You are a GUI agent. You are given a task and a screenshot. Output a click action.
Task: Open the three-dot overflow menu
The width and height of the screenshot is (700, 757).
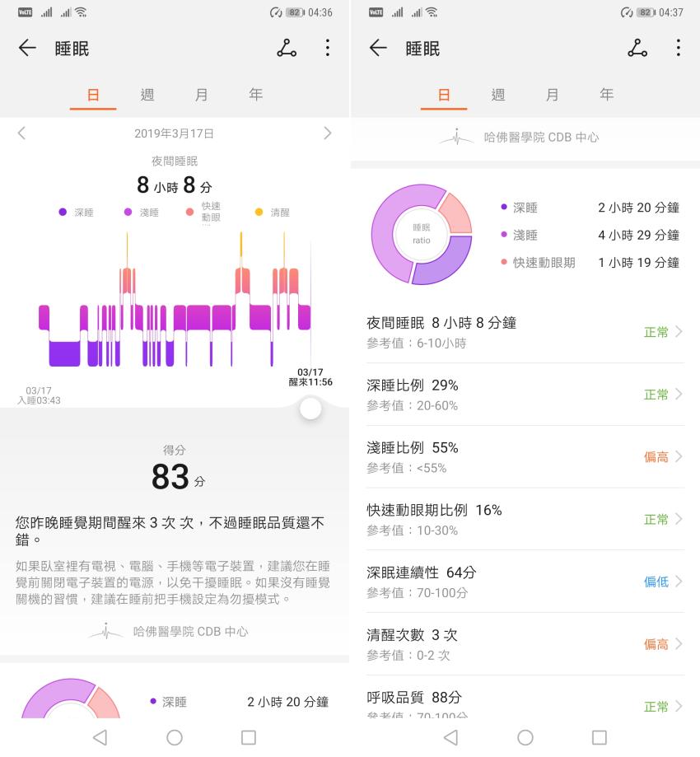[x=327, y=48]
